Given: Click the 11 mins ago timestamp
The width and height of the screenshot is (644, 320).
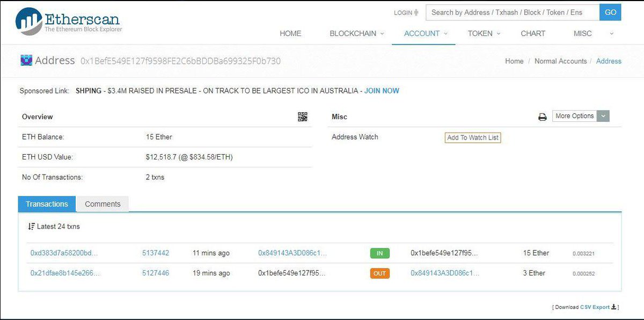Looking at the screenshot, I should 211,253.
